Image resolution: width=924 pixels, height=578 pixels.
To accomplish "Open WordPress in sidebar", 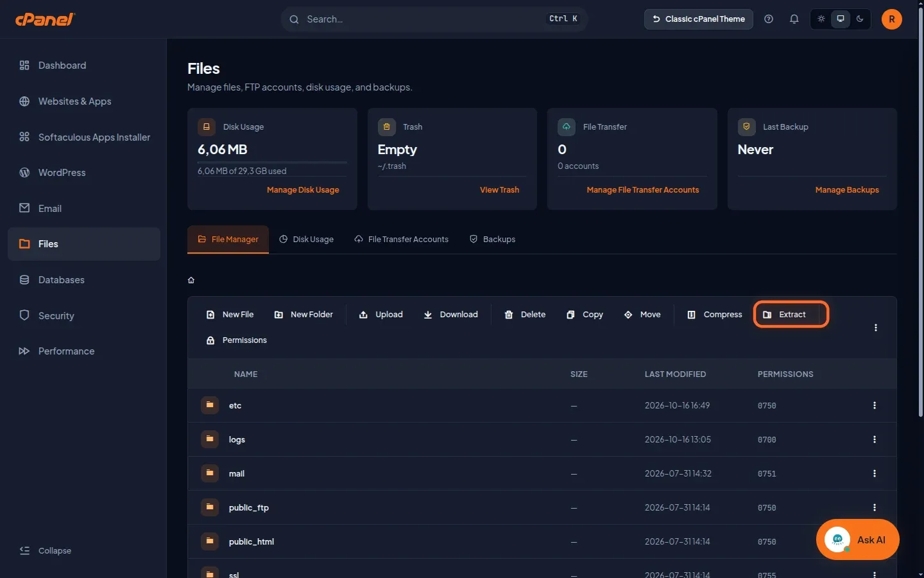I will pos(84,173).
